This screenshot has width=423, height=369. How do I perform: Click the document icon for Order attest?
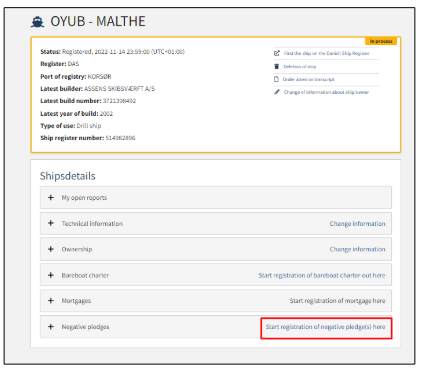point(276,79)
